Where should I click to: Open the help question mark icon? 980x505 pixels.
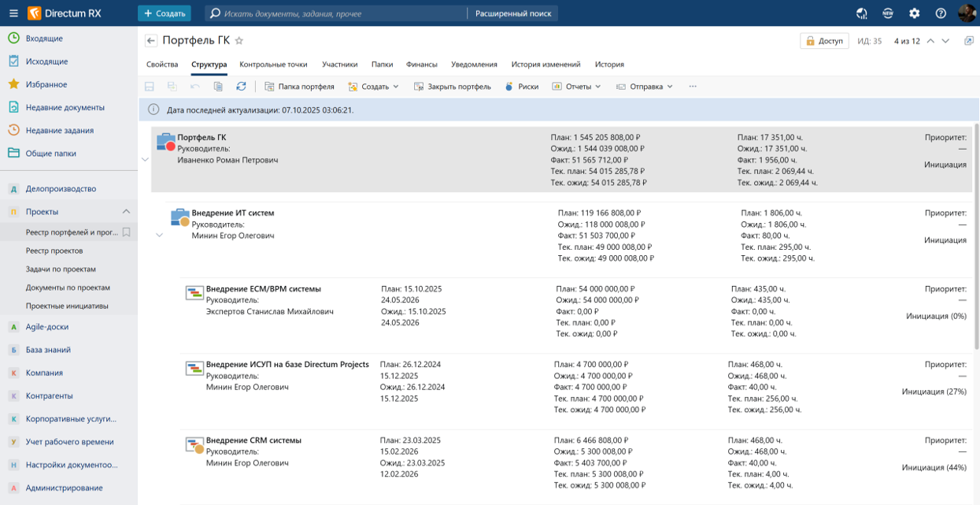point(941,13)
